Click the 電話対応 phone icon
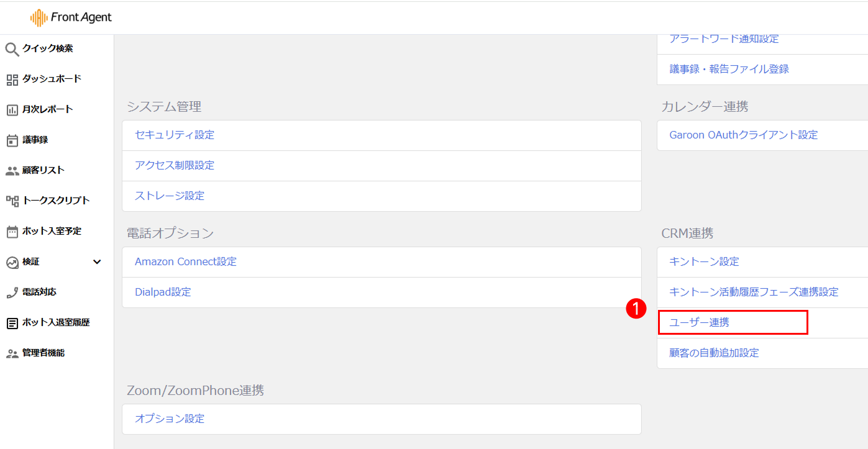Screen dimensions: 868x449 click(12, 293)
